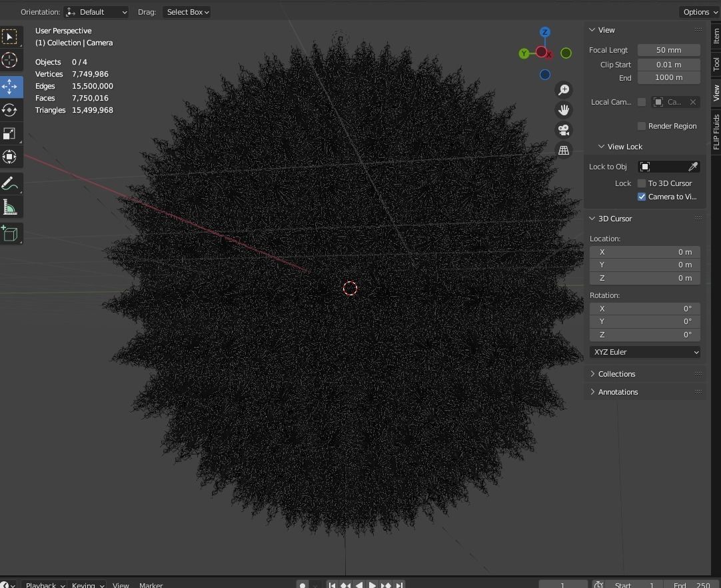Image resolution: width=721 pixels, height=588 pixels.
Task: Play the animation forward
Action: [x=372, y=585]
